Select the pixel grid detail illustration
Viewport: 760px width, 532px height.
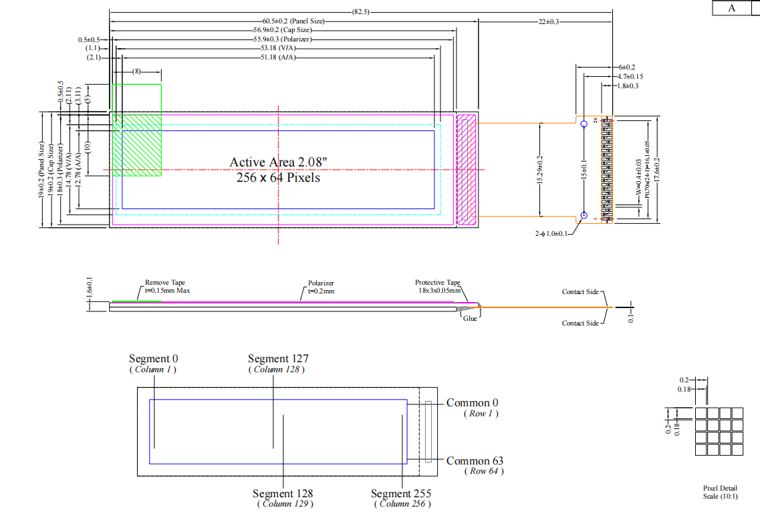pyautogui.click(x=719, y=431)
